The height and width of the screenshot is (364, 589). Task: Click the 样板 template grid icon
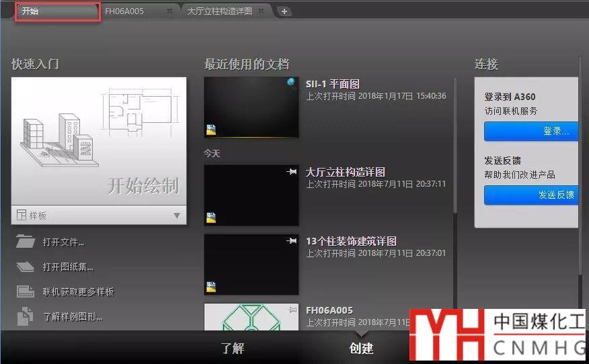click(22, 215)
